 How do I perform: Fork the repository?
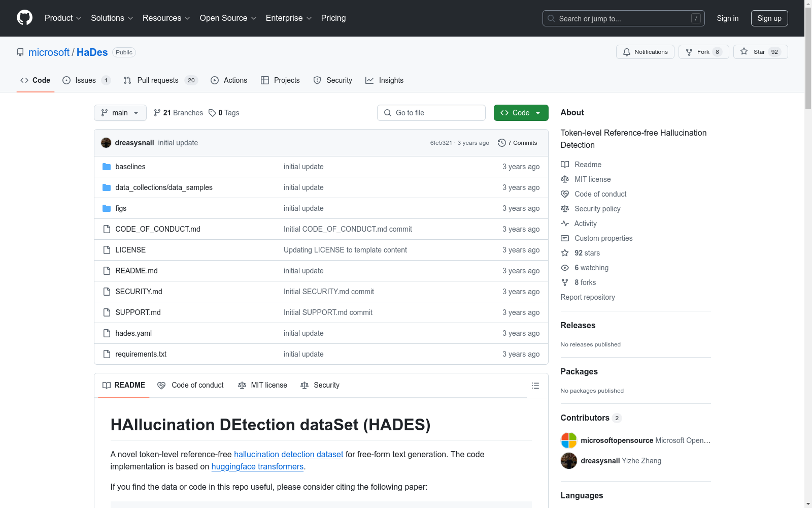coord(703,52)
